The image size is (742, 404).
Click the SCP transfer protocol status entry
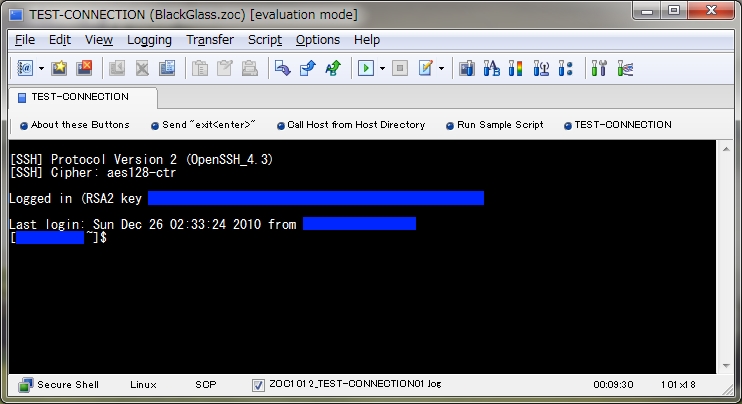pyautogui.click(x=205, y=385)
